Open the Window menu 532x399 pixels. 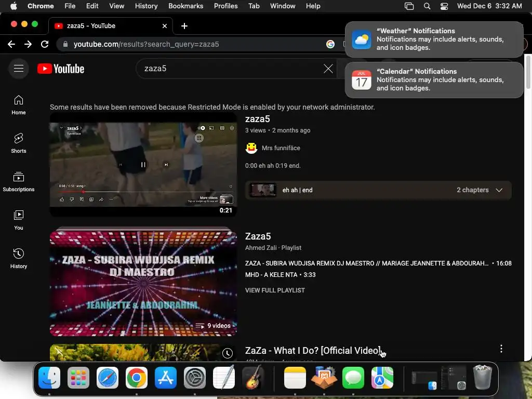283,6
